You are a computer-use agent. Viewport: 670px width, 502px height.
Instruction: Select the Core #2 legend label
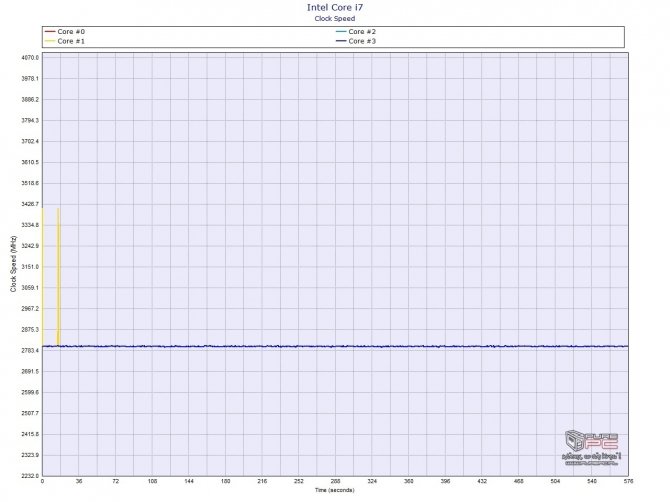point(362,32)
